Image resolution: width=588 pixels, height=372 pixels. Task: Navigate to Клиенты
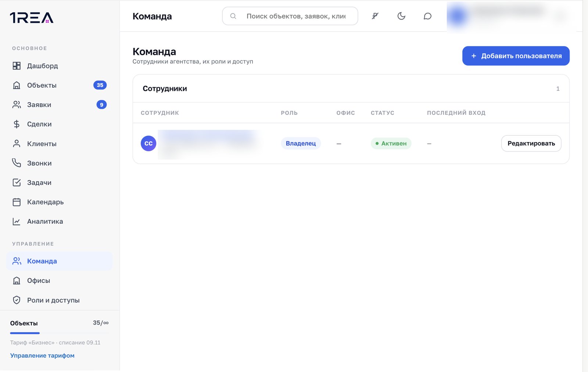click(59, 144)
